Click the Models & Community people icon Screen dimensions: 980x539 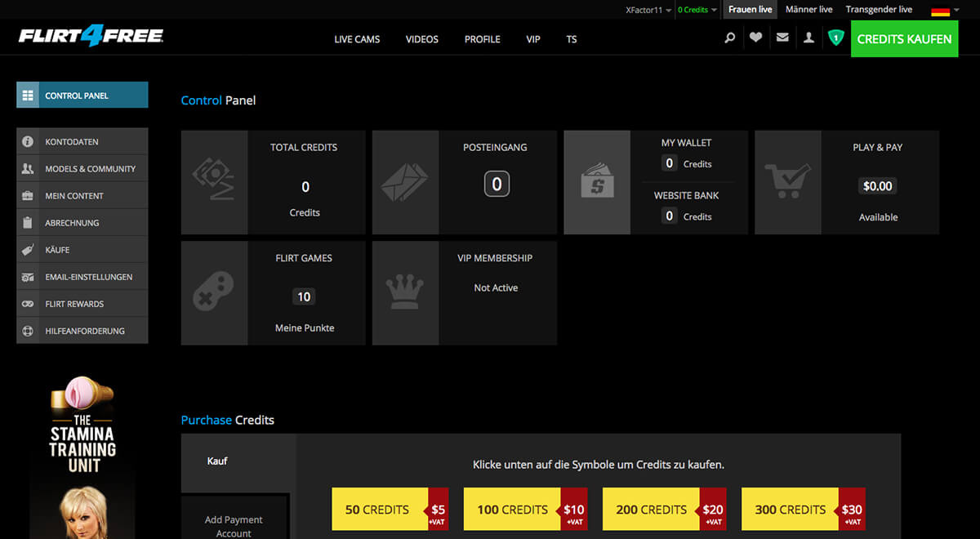[x=28, y=169]
